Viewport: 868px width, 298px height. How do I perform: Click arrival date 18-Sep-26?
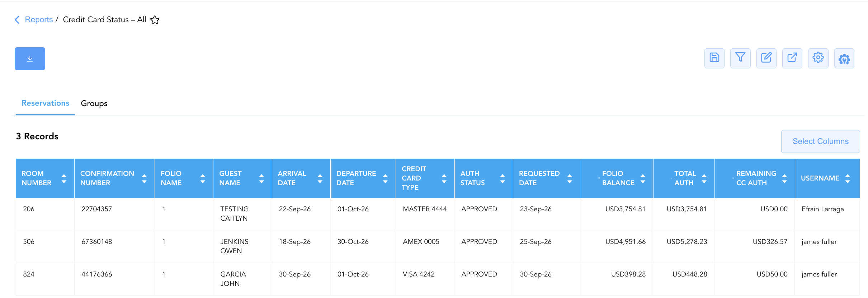(x=295, y=242)
